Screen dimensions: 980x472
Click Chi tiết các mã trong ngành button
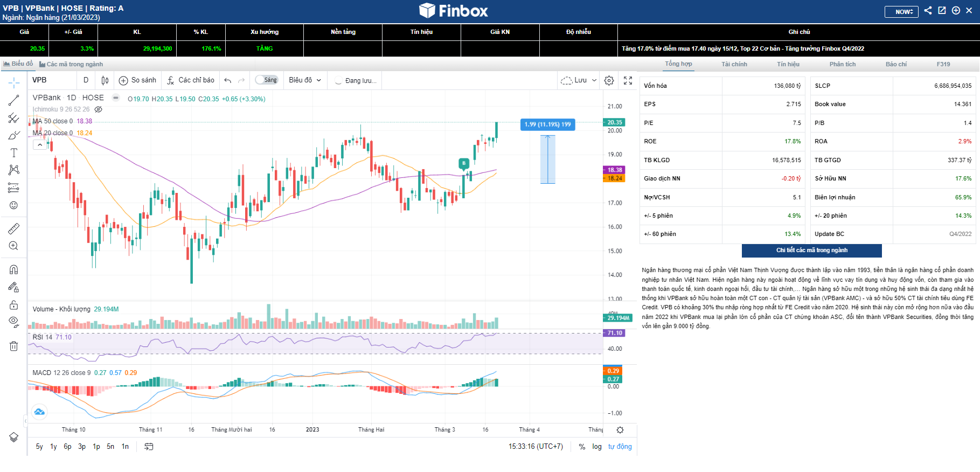coord(811,251)
